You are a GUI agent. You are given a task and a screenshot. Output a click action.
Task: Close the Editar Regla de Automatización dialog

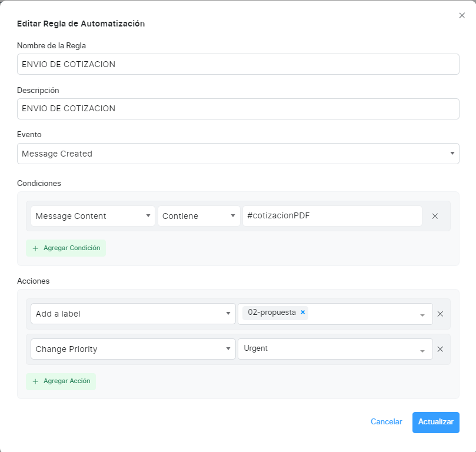coord(462,16)
